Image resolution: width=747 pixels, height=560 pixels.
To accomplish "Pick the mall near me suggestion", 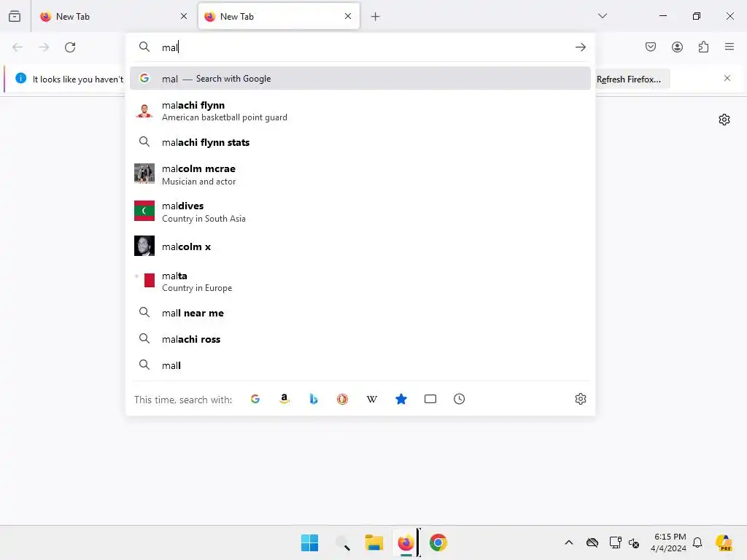I will [x=360, y=313].
